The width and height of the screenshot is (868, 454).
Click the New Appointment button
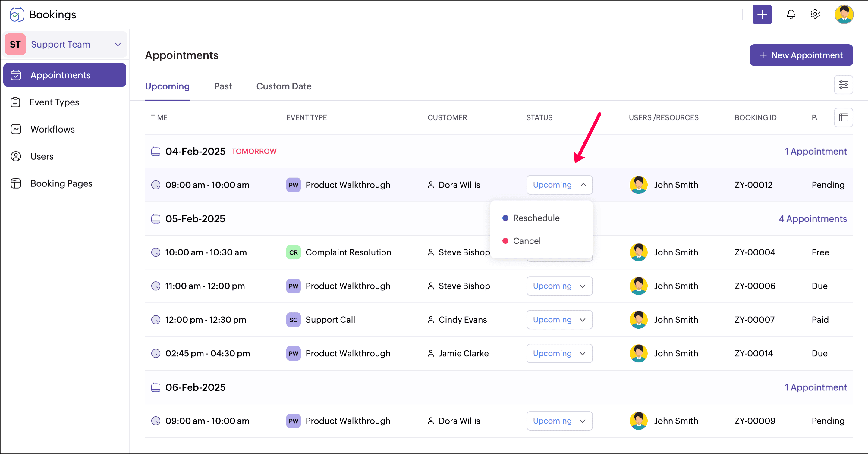pyautogui.click(x=801, y=55)
